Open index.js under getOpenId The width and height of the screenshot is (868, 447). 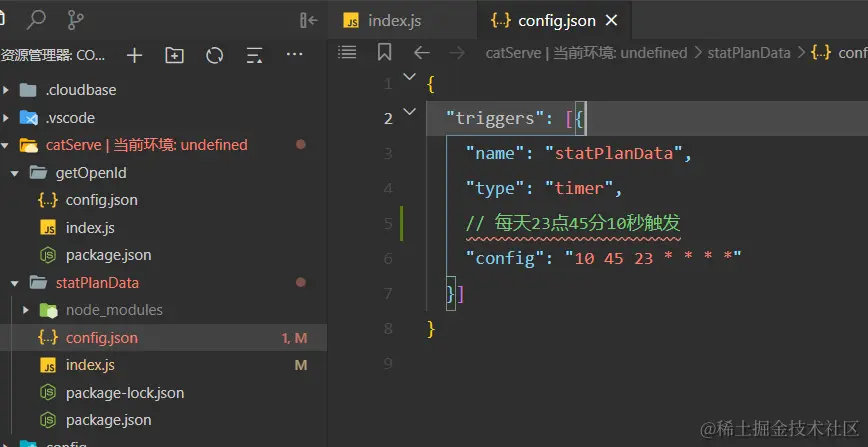[x=90, y=228]
